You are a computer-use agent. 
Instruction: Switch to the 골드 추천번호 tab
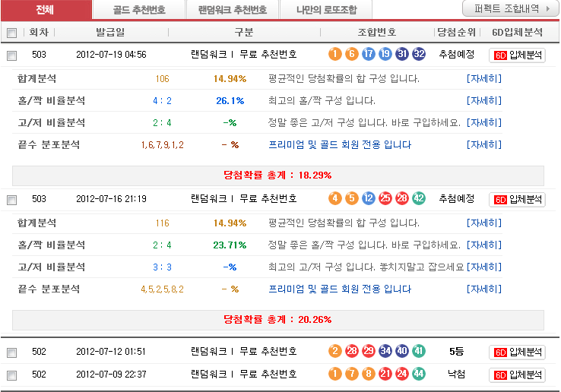tap(138, 10)
